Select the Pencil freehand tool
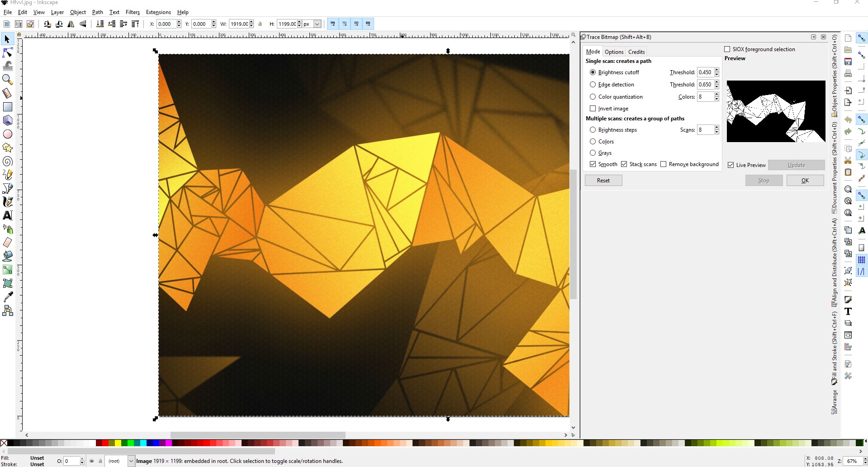The image size is (868, 467). tap(7, 175)
